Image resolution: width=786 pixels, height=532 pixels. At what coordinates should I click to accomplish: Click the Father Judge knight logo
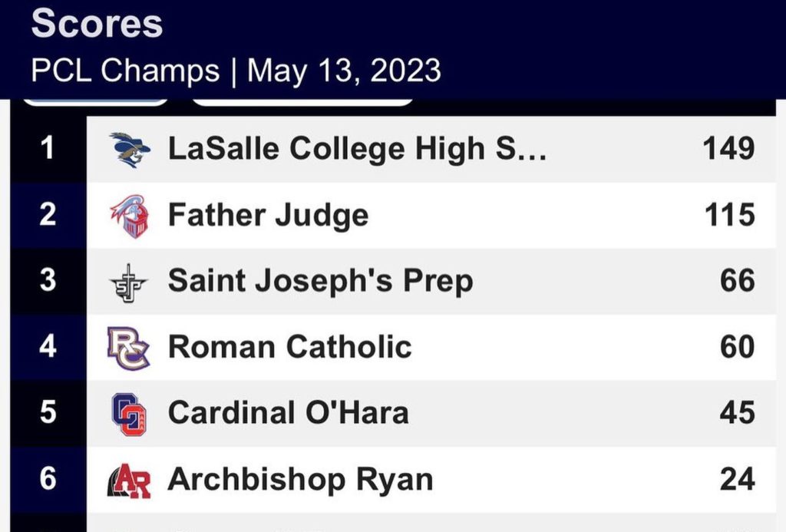pos(128,216)
